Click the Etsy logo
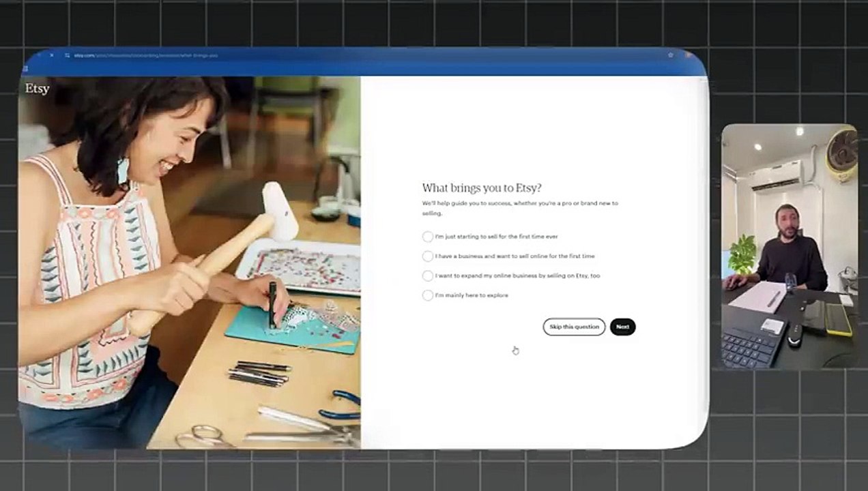 coord(38,89)
